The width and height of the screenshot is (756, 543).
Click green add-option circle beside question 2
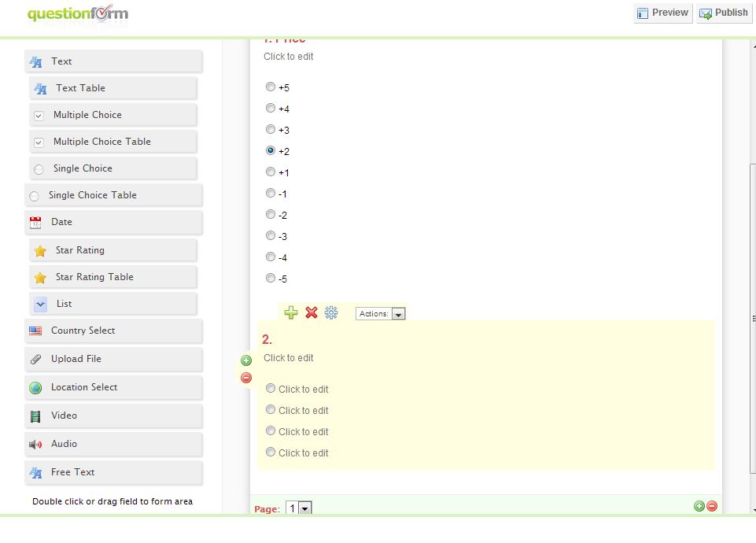246,360
